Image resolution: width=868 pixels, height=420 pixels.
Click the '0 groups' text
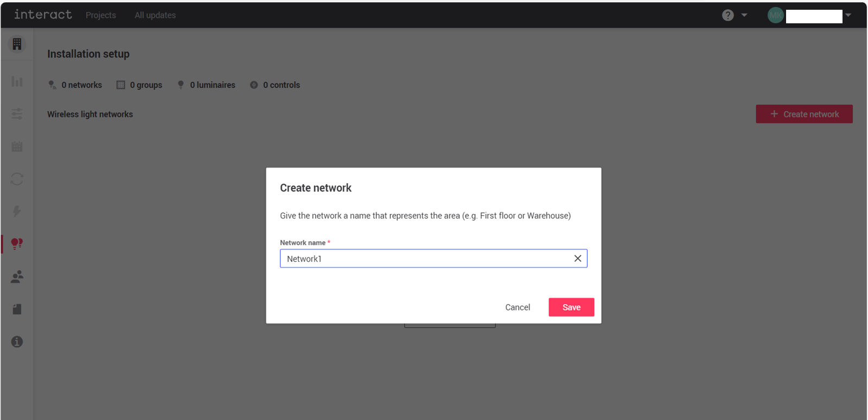coord(146,85)
